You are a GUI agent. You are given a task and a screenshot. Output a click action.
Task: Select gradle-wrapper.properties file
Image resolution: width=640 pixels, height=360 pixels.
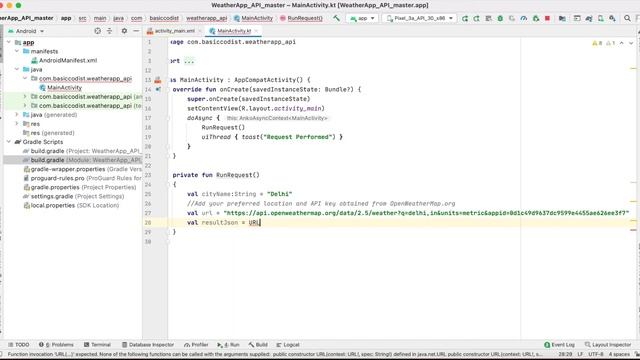82,169
